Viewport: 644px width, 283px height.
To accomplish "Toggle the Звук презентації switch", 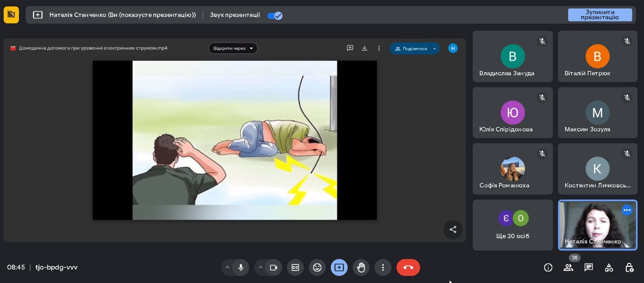I will point(275,16).
